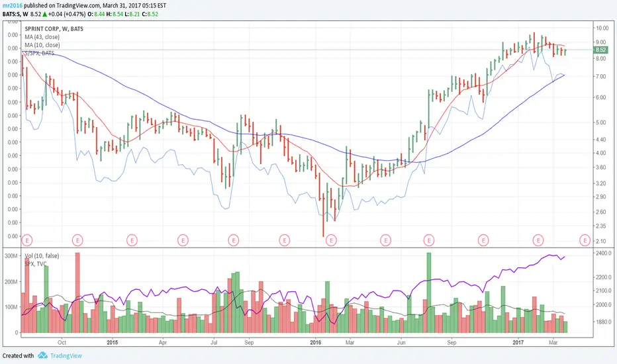Select the MA (43, close) indicator legend
The image size is (617, 364).
pos(42,37)
